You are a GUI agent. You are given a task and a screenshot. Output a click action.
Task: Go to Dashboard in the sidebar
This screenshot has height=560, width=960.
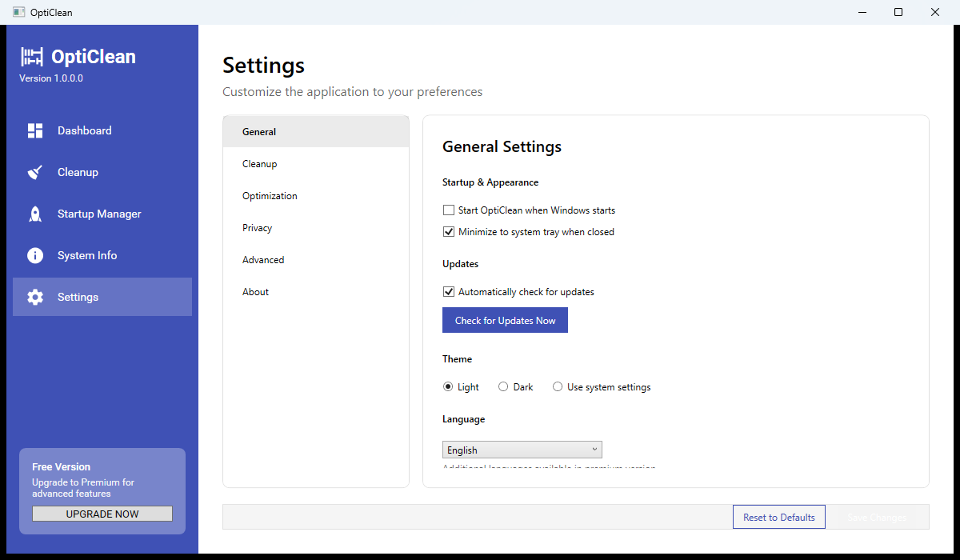point(102,130)
